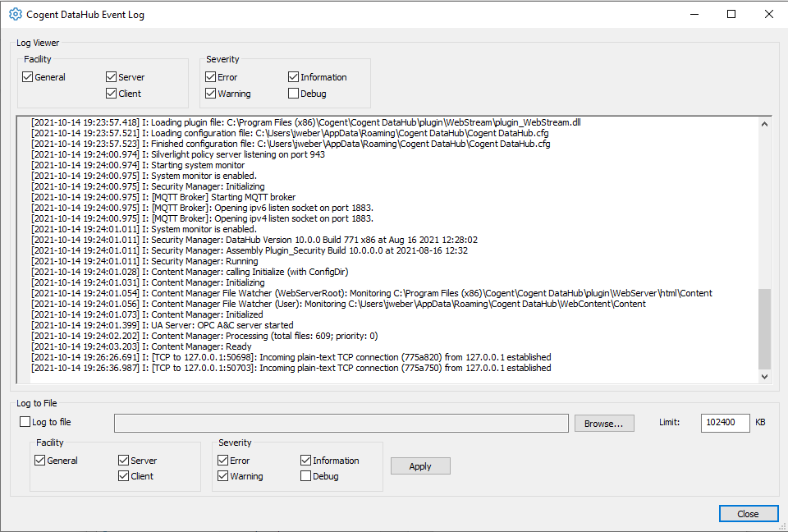Select the 'Starting system monitor' log line
The width and height of the screenshot is (788, 532).
tap(138, 165)
